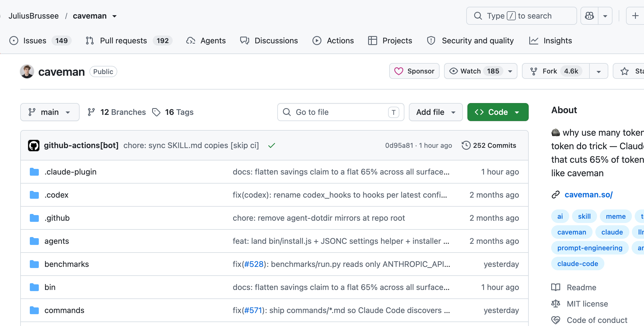This screenshot has height=326, width=644.
Task: Open the .codex row 'fix(codex): rename codex_hooks' commit message
Action: pos(340,195)
